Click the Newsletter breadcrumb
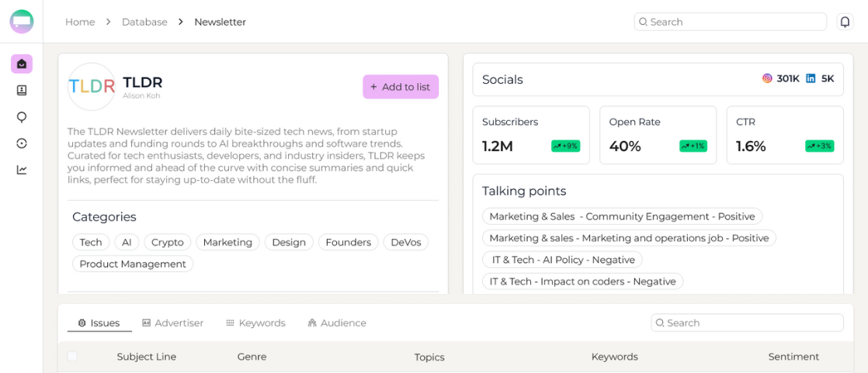The height and width of the screenshot is (373, 868). point(220,22)
